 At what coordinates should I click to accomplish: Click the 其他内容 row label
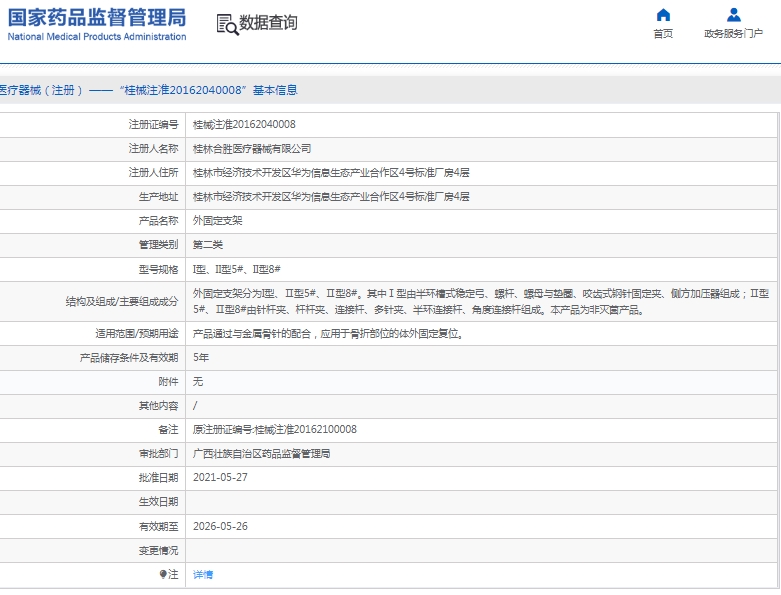pos(158,406)
